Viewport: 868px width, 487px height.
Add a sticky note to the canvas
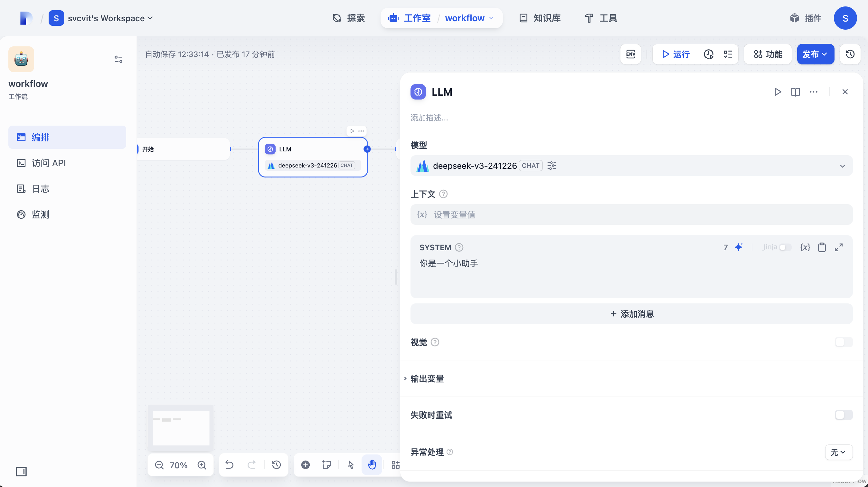326,464
